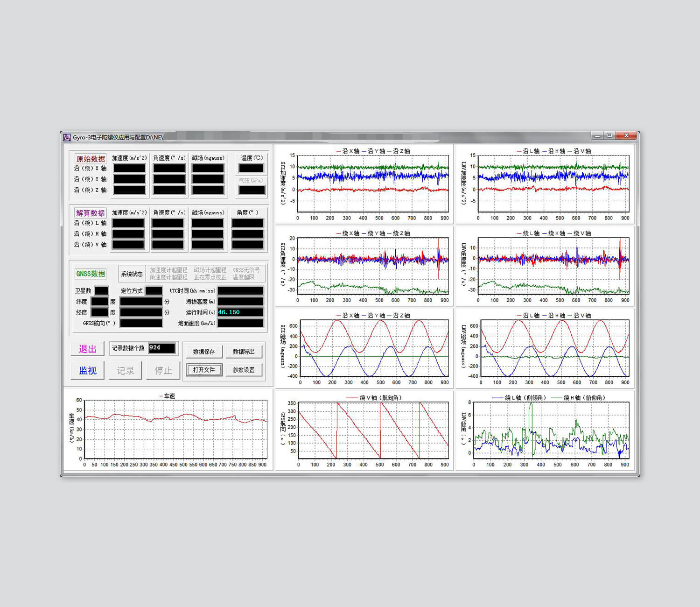Open 参数设置 (Parameter Settings)
This screenshot has height=607, width=700.
[x=244, y=370]
